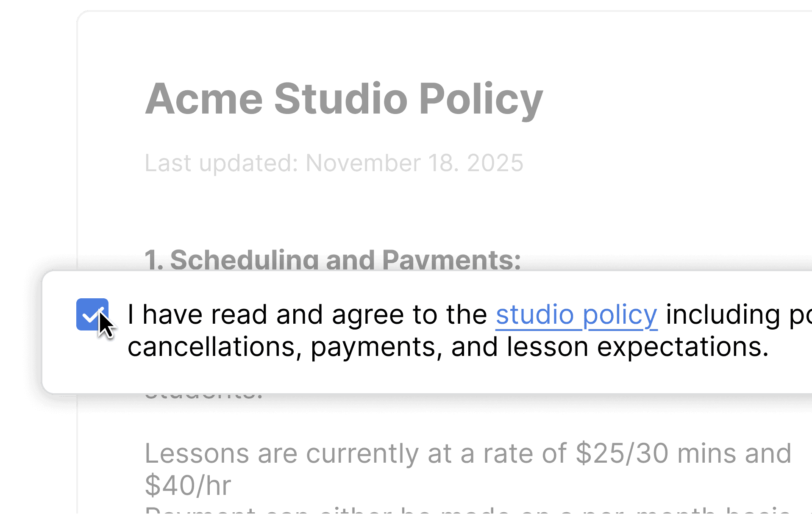The image size is (812, 522).
Task: Click the 'Last updated: November 18. 2025' line
Action: 334,163
